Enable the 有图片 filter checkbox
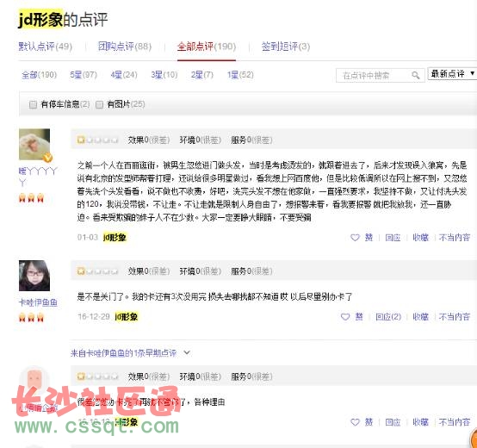Viewport: 477px width, 448px height. [99, 105]
